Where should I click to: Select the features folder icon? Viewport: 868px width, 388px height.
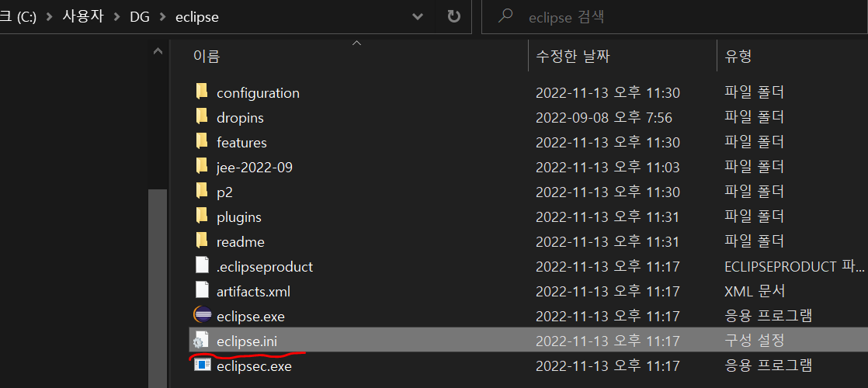(x=202, y=142)
